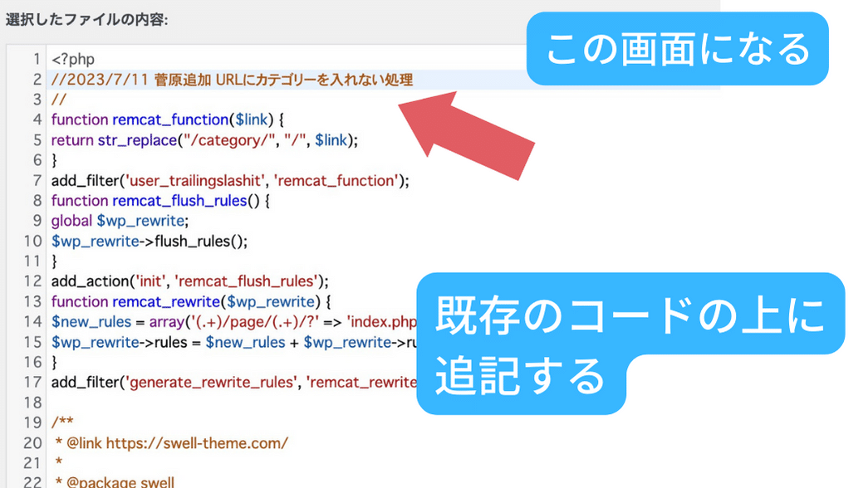868x488 pixels.
Task: Open the https://swell-theme.com/ link text
Action: pos(197,443)
